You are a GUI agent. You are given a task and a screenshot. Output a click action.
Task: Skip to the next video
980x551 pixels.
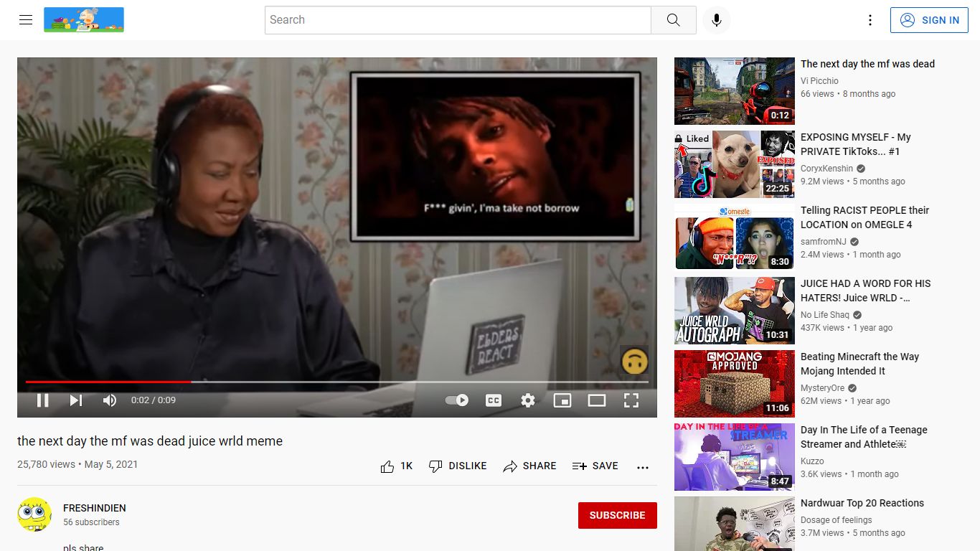click(76, 400)
